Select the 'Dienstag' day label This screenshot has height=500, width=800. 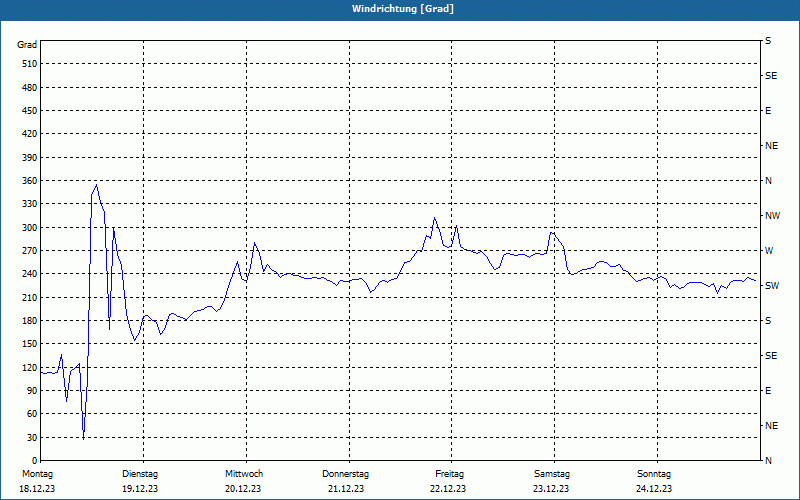tap(140, 474)
